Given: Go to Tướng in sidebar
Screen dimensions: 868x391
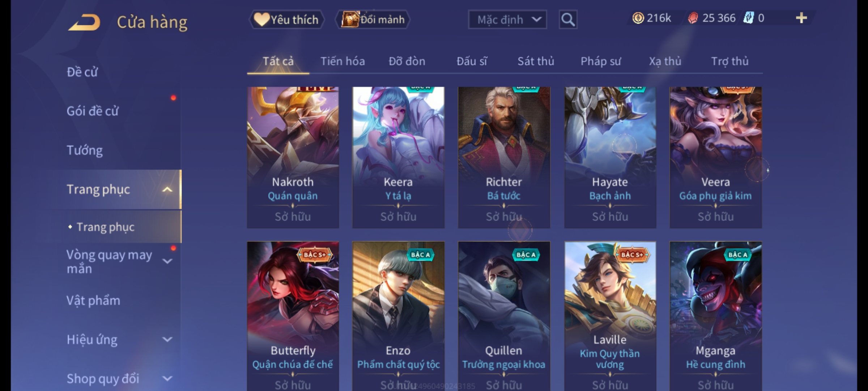Looking at the screenshot, I should tap(85, 150).
